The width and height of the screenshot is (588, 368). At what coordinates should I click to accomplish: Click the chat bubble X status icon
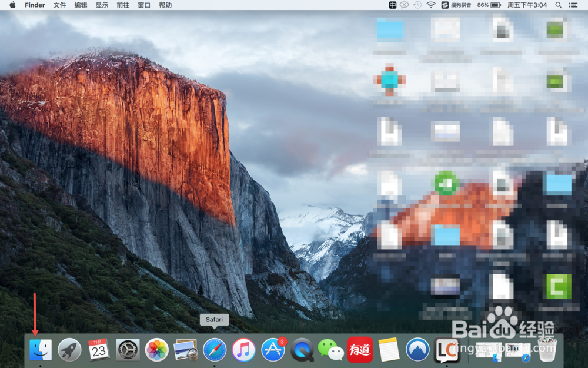[x=405, y=5]
